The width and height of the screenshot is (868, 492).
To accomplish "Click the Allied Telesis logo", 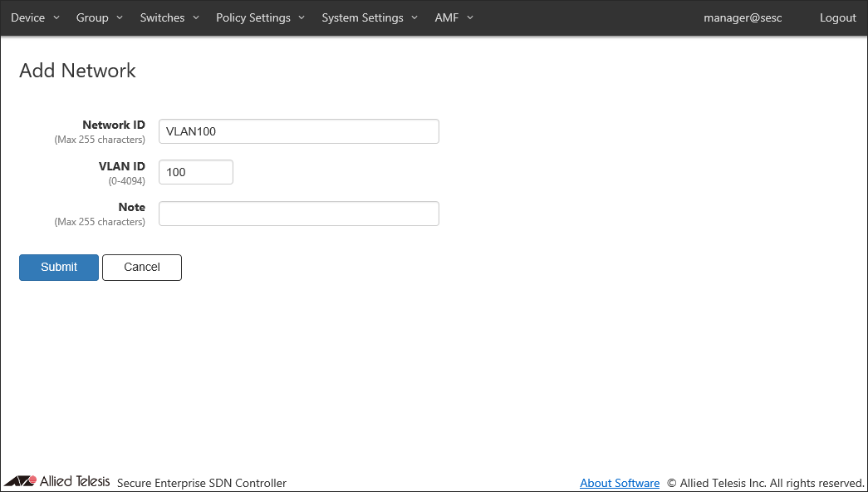I will (56, 481).
